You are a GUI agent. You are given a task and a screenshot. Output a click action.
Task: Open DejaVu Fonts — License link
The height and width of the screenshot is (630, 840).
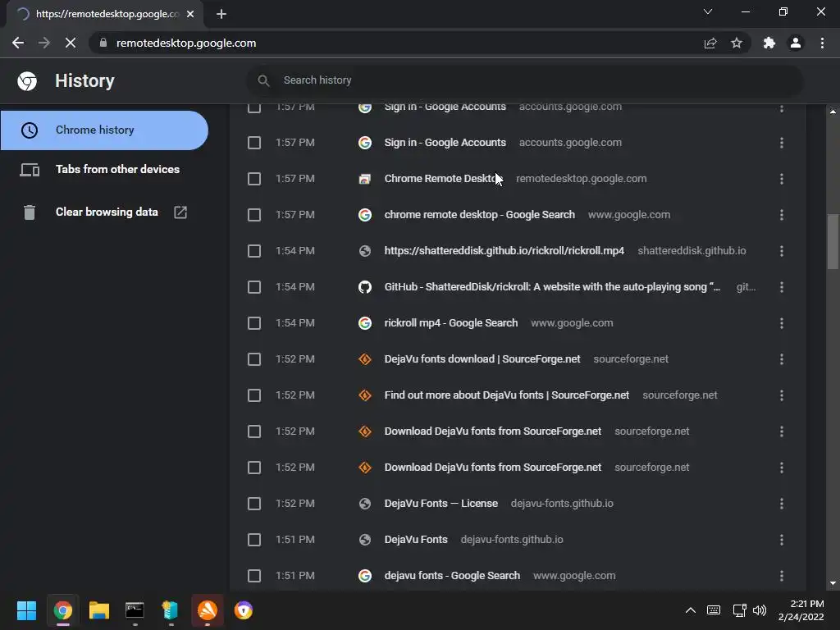441,504
